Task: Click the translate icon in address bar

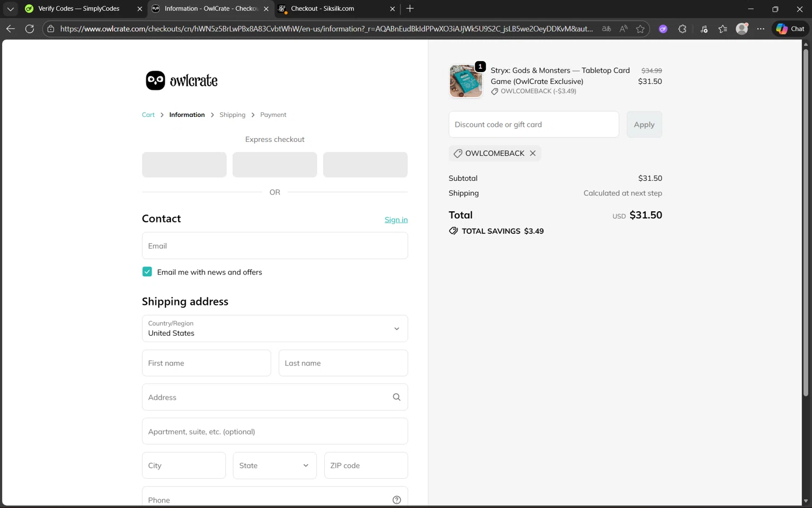Action: click(x=606, y=29)
